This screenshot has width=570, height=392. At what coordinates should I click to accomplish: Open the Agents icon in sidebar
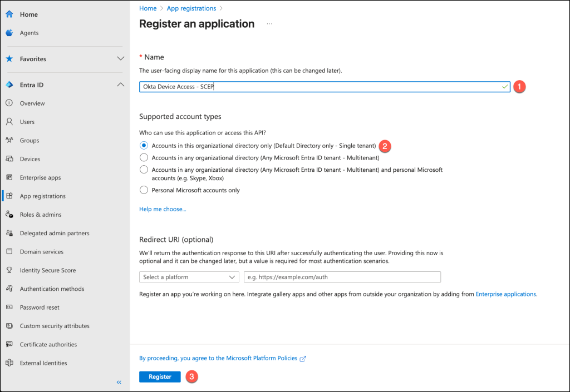[x=9, y=33]
